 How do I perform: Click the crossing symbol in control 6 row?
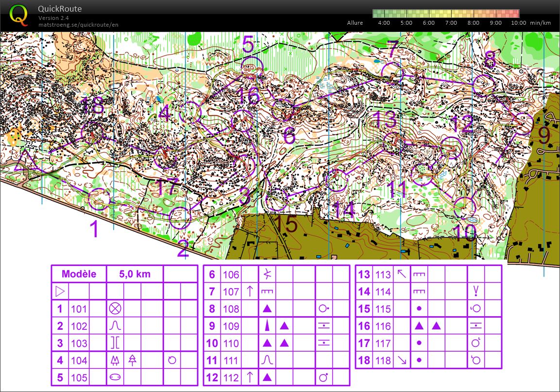[x=267, y=275]
